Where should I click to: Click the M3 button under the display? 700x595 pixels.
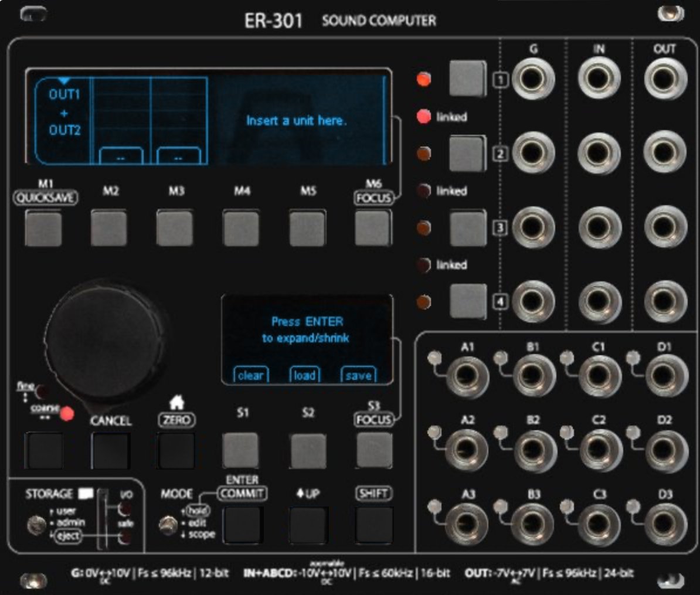pyautogui.click(x=175, y=229)
